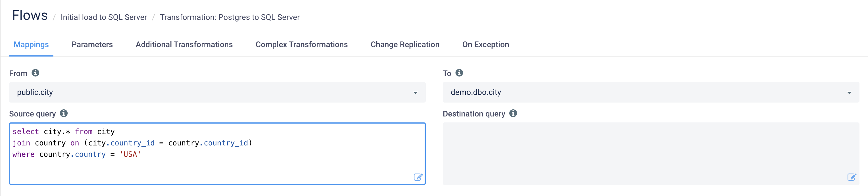This screenshot has height=196, width=868.
Task: Go to the Change Replication tab
Action: pos(405,44)
